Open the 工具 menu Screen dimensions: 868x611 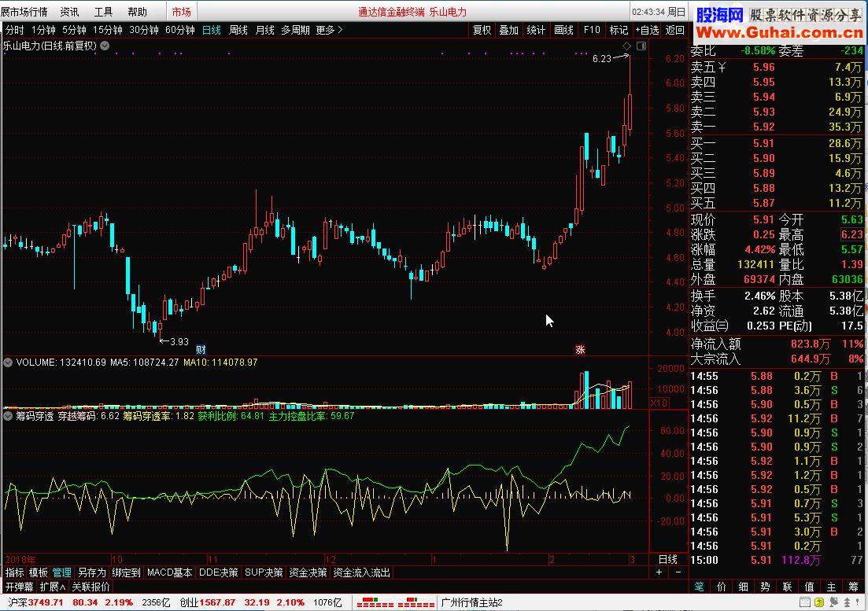tap(104, 12)
